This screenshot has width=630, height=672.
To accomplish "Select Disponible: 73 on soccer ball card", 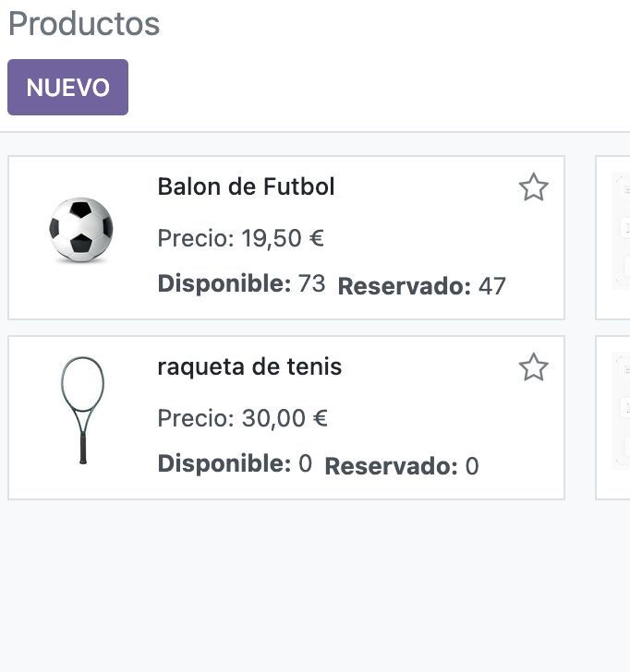I will point(241,283).
